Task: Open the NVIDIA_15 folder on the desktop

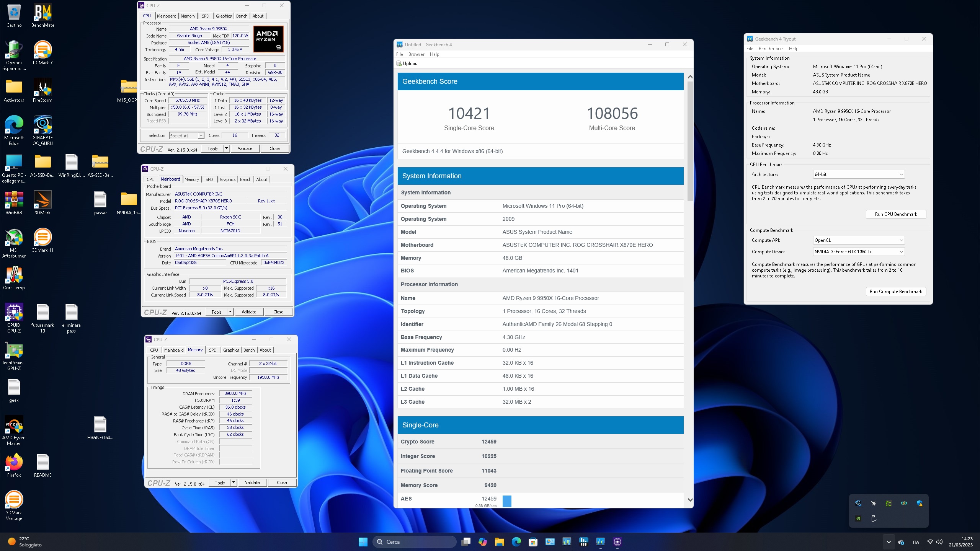Action: pos(129,203)
